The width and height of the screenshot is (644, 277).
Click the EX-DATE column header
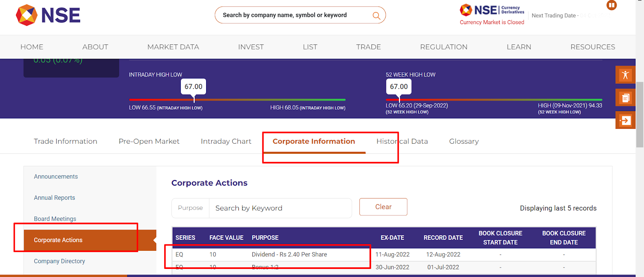point(392,238)
